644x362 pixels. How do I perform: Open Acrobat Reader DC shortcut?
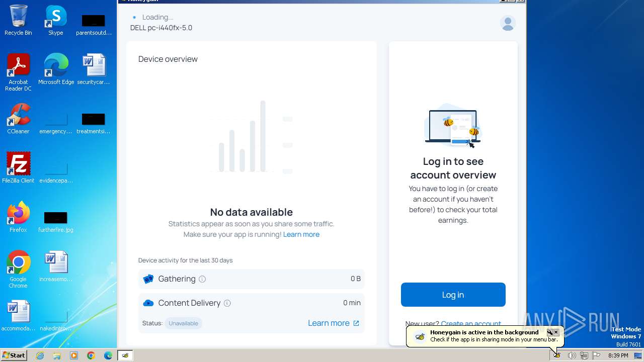(x=18, y=73)
